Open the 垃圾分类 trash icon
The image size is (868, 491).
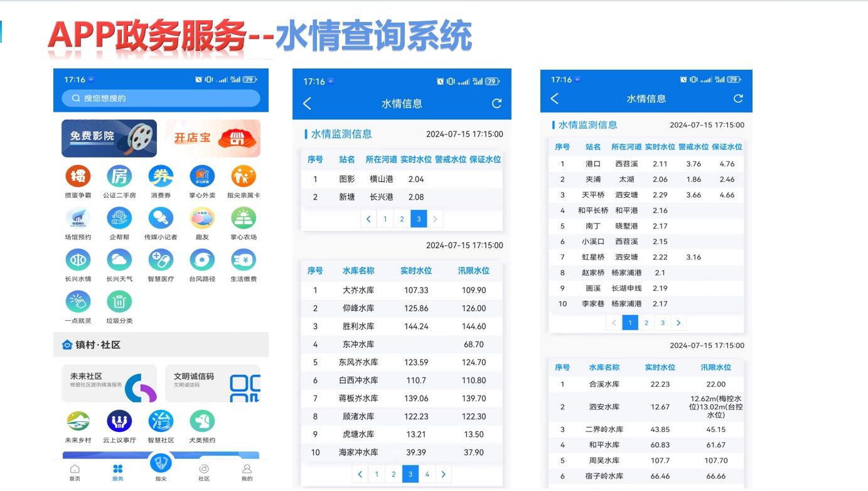tap(119, 302)
